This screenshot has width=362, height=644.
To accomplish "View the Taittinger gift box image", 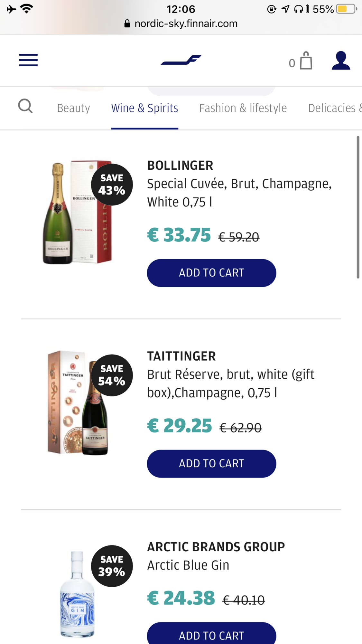I will click(78, 402).
